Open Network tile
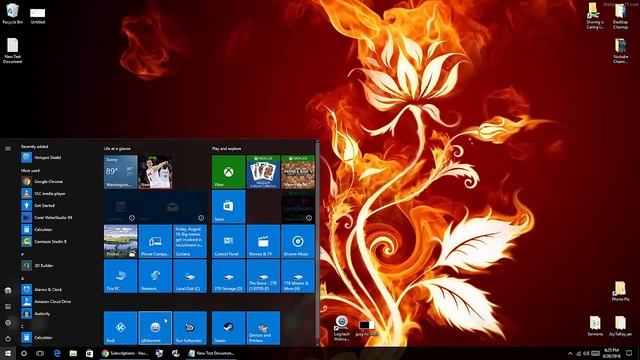640x360 pixels. click(x=155, y=276)
